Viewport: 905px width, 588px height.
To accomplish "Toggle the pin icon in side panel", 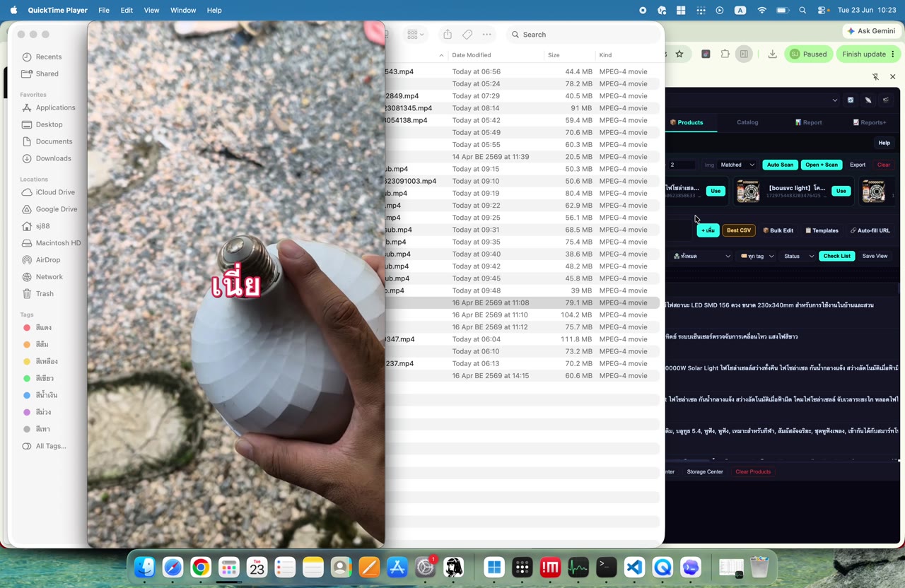I will (875, 76).
